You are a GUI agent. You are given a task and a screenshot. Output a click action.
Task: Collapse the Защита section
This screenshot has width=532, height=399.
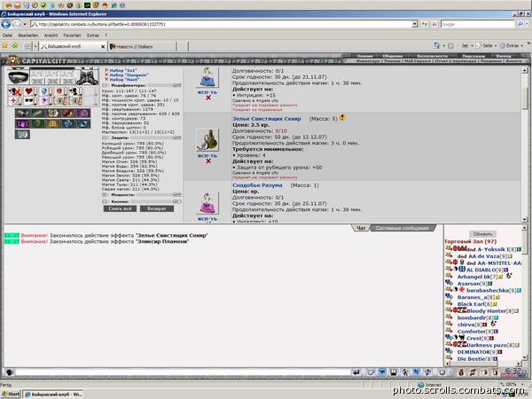click(x=105, y=138)
